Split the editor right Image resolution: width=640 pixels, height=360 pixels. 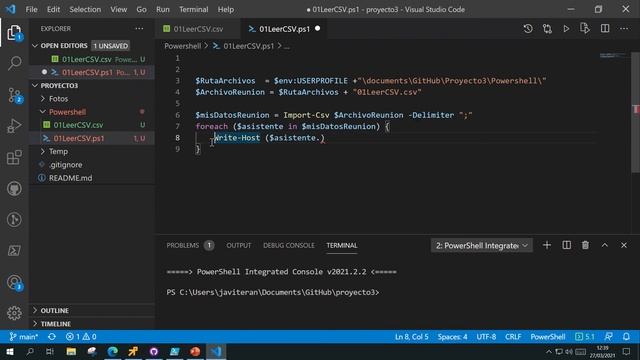point(605,29)
